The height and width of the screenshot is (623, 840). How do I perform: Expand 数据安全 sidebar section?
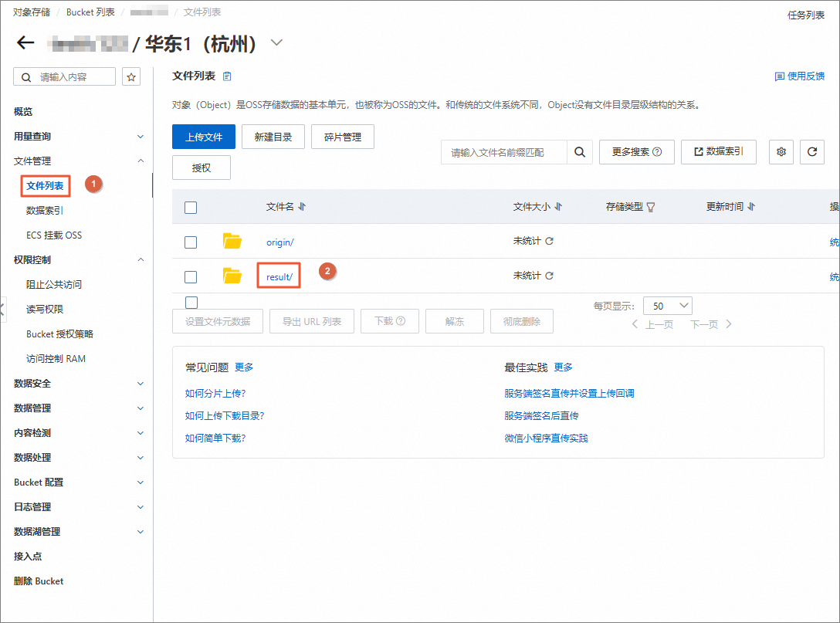tap(141, 384)
